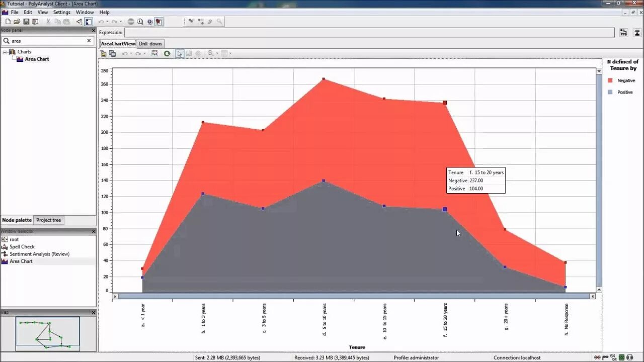Clear the node search with the X button
644x362 pixels.
pos(89,41)
